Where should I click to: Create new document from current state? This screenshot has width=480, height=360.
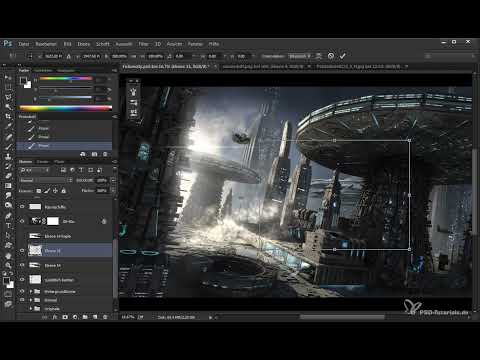[83, 154]
